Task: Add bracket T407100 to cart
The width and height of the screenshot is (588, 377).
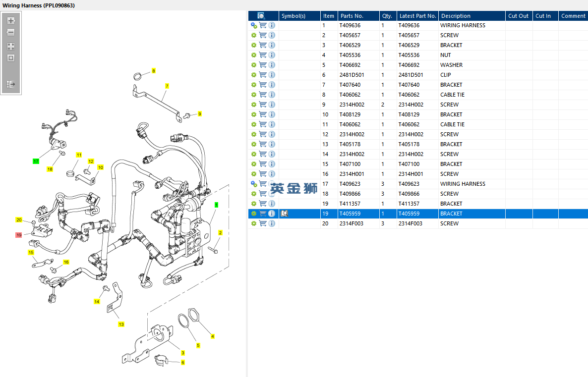Action: click(x=263, y=164)
